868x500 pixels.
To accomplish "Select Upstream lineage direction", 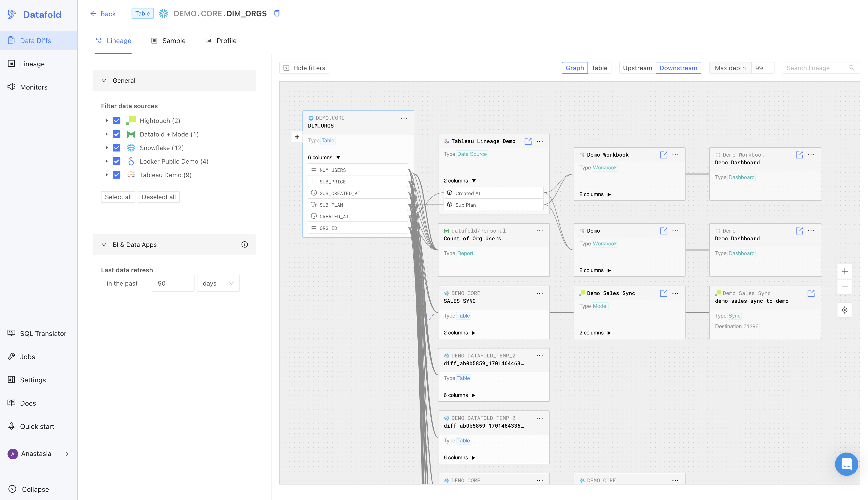I will pos(637,68).
